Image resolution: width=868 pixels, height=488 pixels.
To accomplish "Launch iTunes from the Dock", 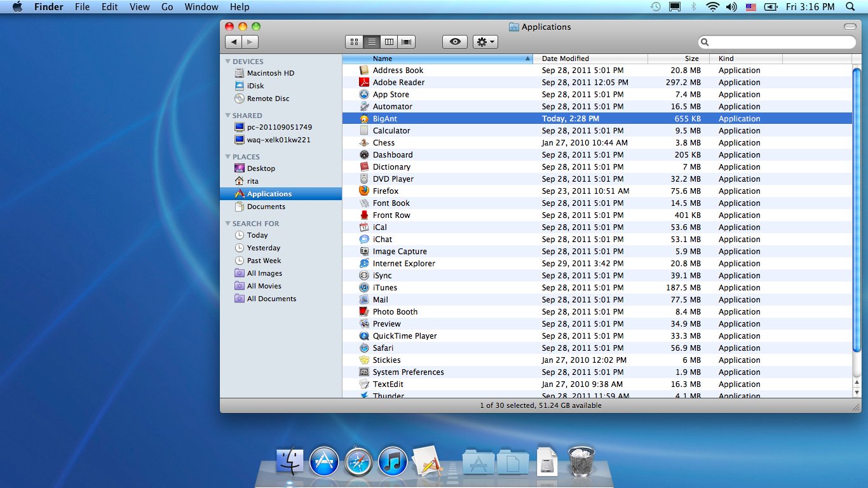I will pos(393,461).
